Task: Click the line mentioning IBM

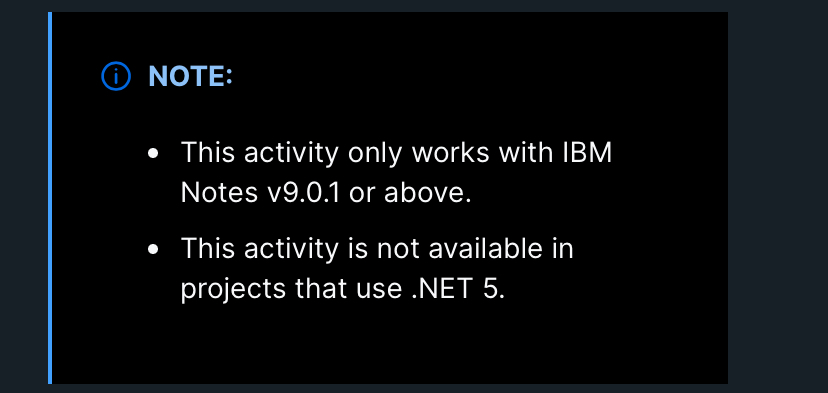Action: (396, 153)
